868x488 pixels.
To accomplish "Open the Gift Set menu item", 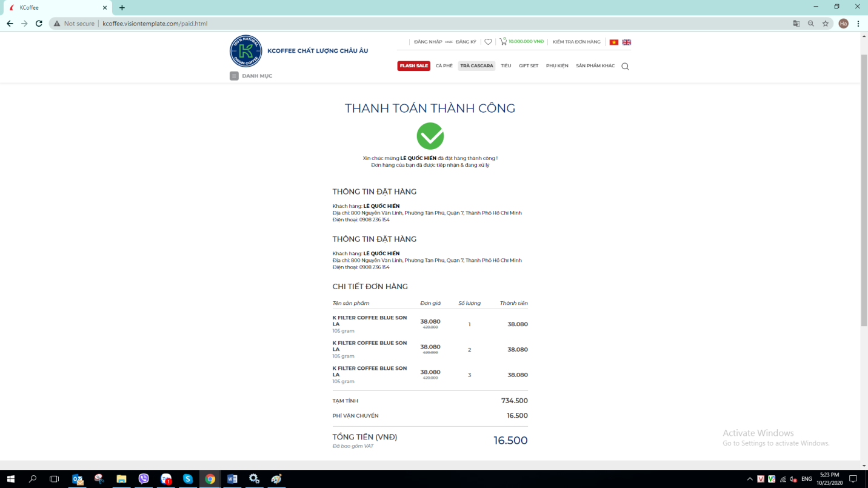I will (x=528, y=66).
